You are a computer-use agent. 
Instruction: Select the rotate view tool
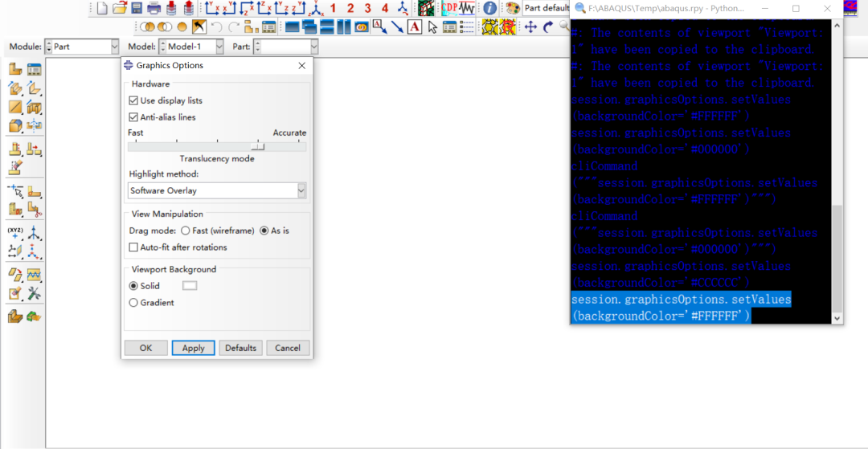pos(548,27)
